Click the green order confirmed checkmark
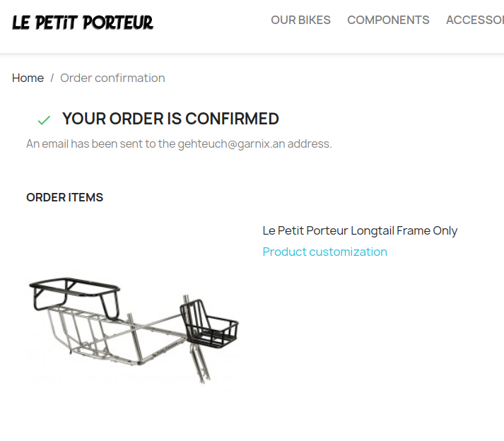This screenshot has width=504, height=441. pyautogui.click(x=44, y=120)
